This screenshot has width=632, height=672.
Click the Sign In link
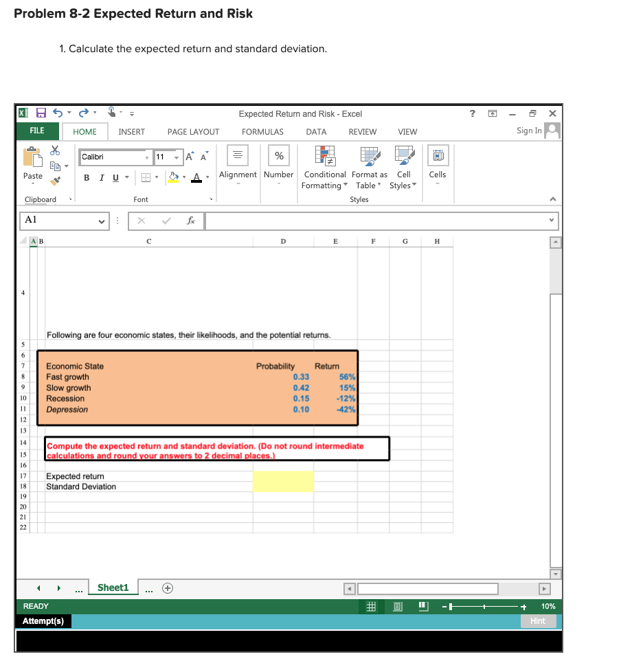click(x=528, y=131)
